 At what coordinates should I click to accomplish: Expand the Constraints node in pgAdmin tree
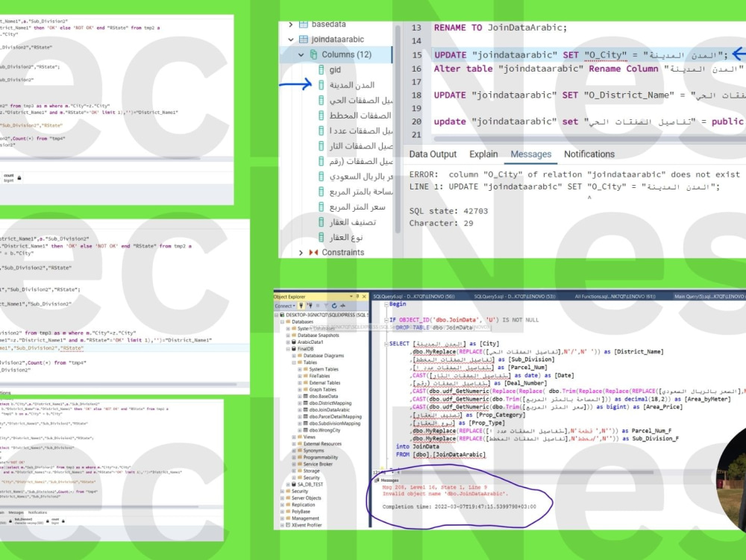click(x=301, y=253)
